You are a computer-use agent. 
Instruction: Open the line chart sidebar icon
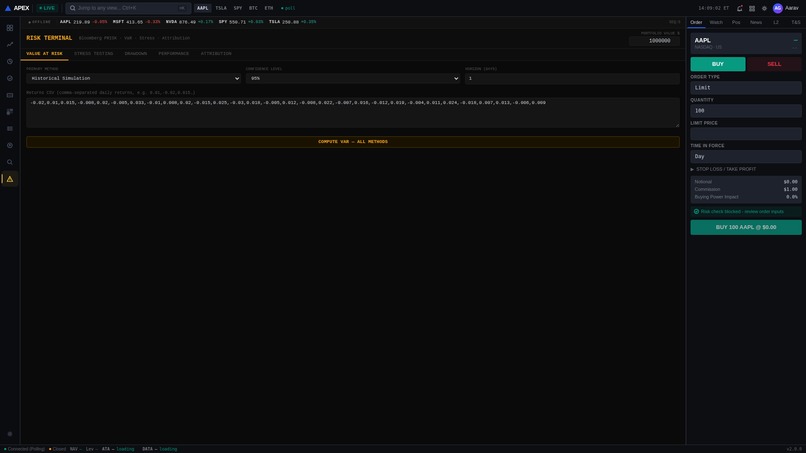tap(10, 45)
